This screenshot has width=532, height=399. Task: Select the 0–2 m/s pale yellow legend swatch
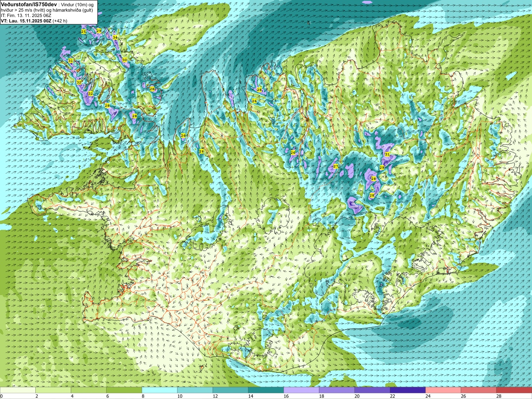pos(17,390)
